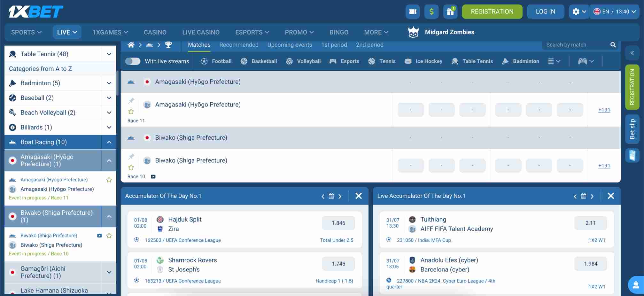Screen dimensions: 644x296
Task: Favorite Amagasaki Race 11 with star
Action: pyautogui.click(x=131, y=112)
